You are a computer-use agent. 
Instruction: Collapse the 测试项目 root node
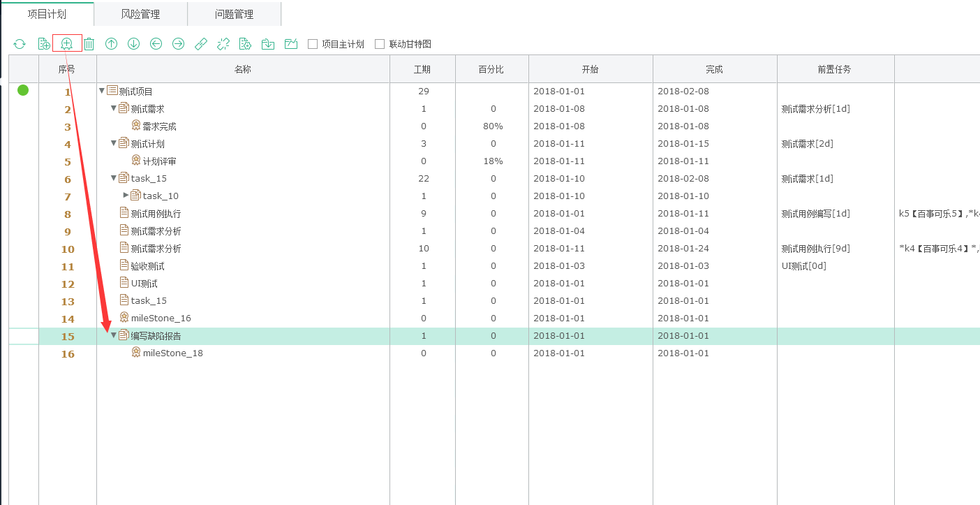102,91
